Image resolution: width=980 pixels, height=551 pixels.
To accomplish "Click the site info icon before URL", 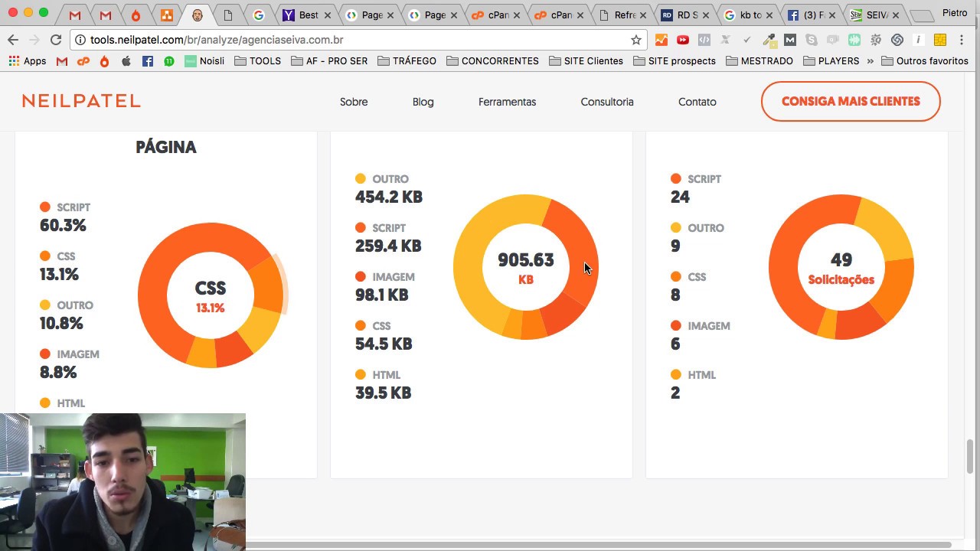I will 80,40.
